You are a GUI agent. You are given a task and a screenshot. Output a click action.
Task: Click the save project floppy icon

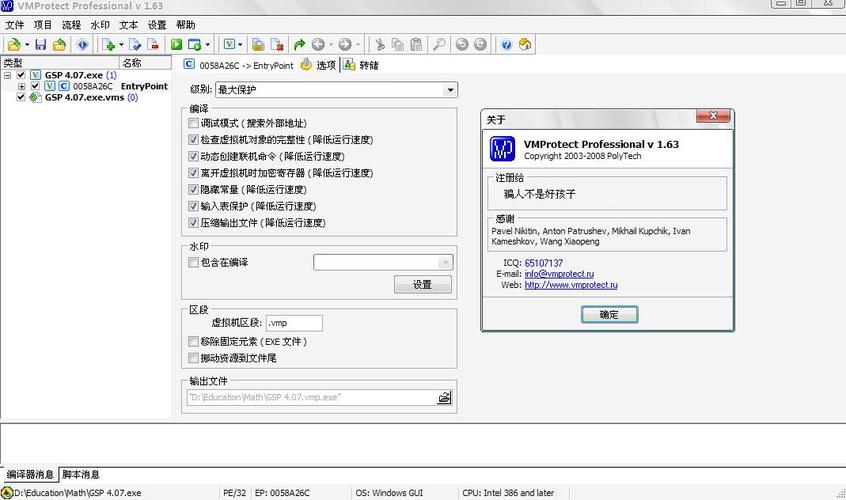(x=40, y=45)
